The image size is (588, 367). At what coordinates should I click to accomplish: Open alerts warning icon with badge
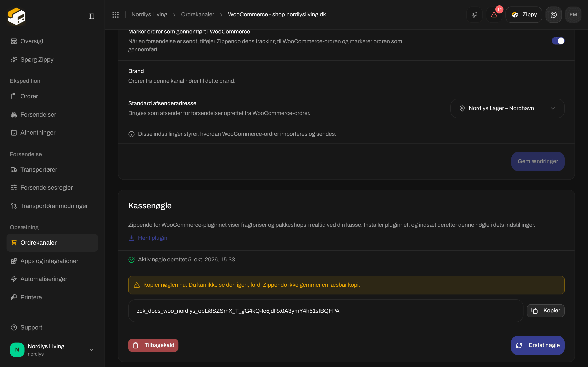click(494, 14)
